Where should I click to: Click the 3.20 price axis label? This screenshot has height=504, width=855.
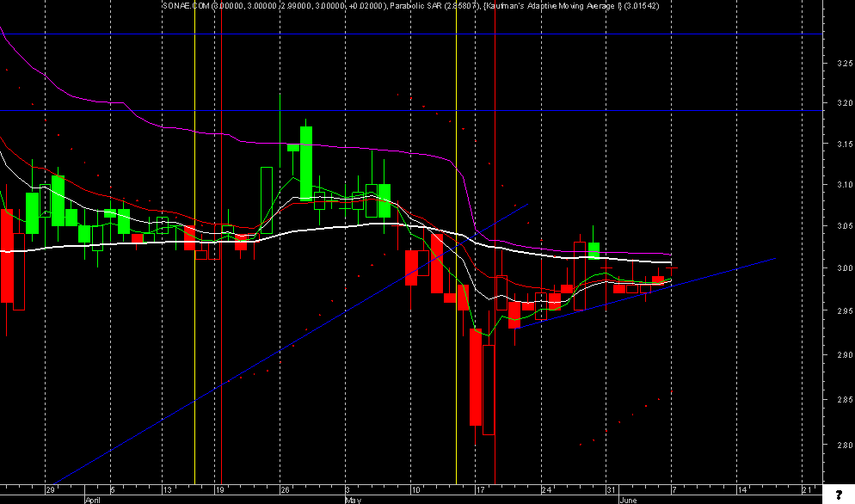[x=845, y=102]
